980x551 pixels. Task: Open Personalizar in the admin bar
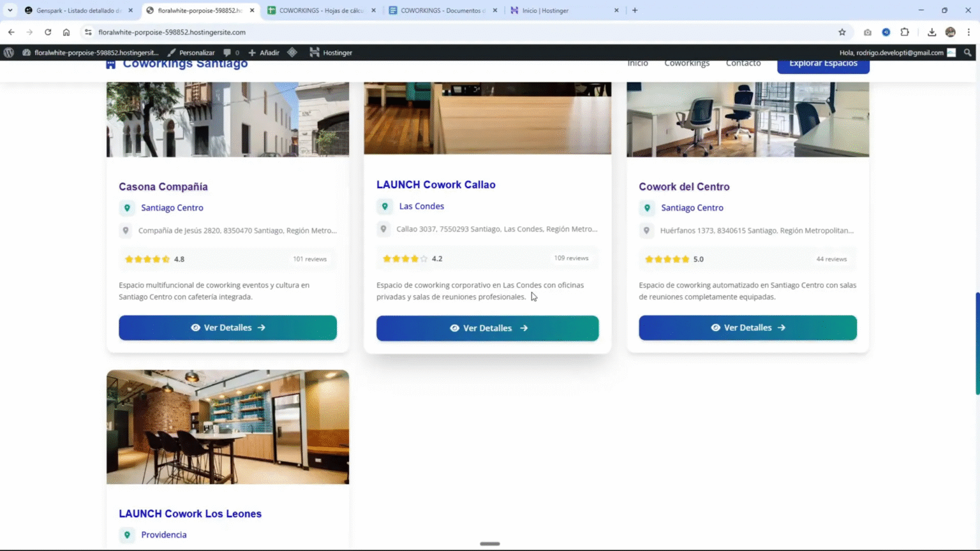[191, 52]
